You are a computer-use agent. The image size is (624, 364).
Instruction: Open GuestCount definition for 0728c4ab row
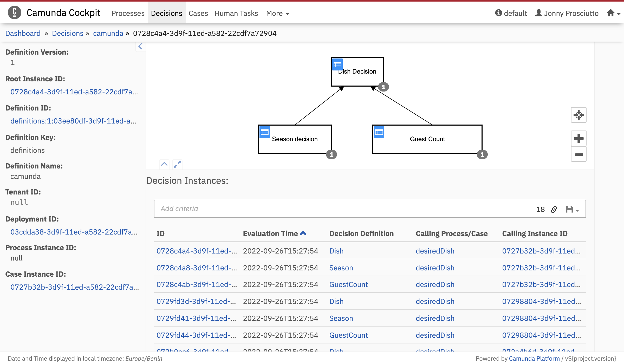[349, 284]
